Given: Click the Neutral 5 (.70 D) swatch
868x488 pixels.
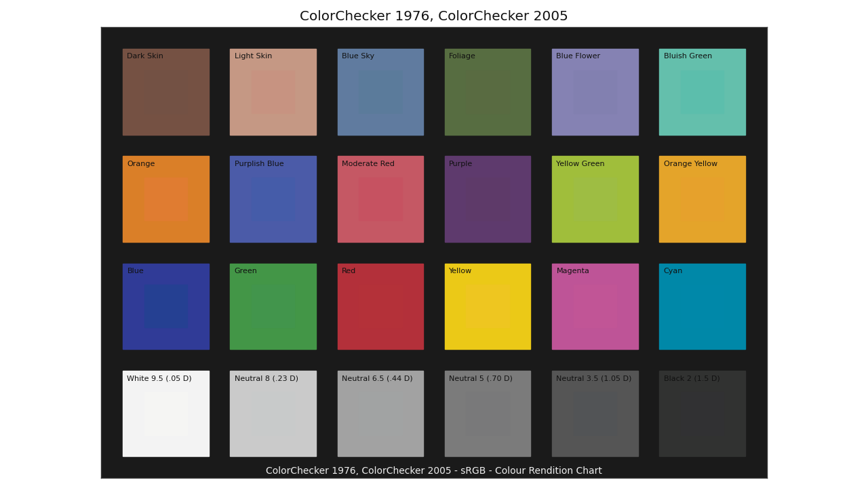Looking at the screenshot, I should pos(488,413).
